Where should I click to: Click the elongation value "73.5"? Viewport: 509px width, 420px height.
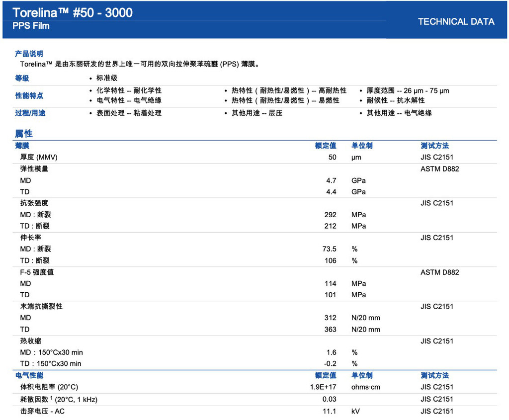(x=329, y=249)
